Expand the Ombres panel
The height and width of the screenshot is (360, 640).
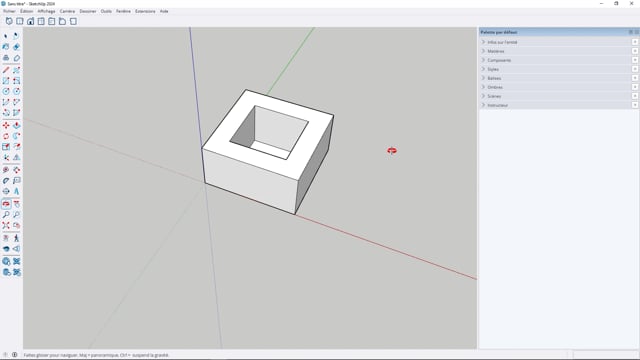(x=558, y=87)
